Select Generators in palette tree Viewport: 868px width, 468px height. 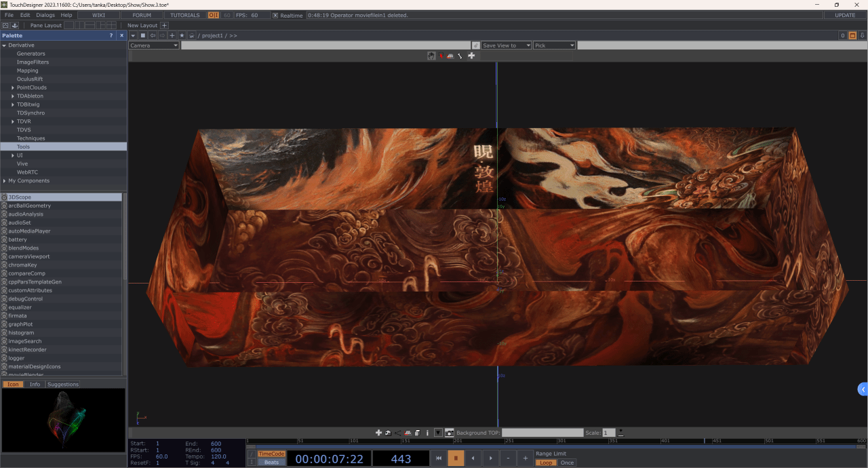[x=31, y=54]
